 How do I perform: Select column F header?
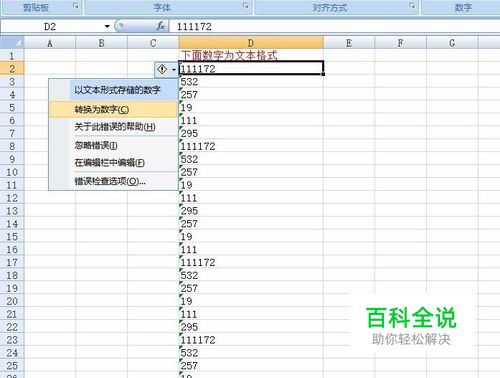[x=400, y=43]
